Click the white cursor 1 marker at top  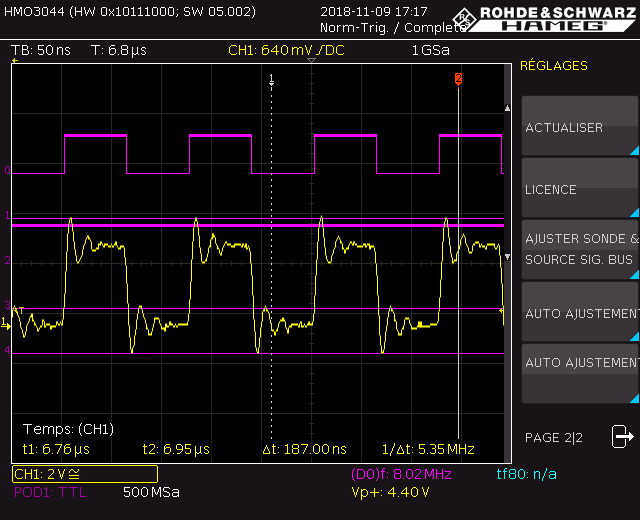click(271, 78)
